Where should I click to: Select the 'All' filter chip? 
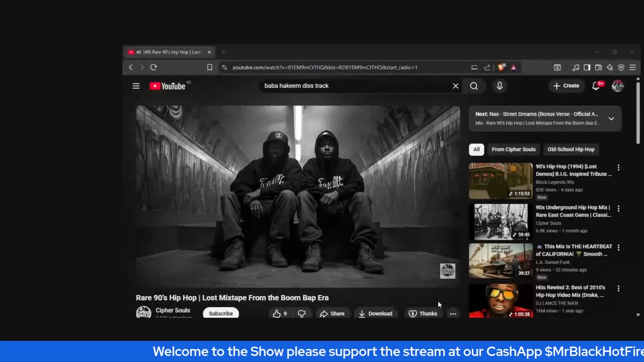coord(476,149)
